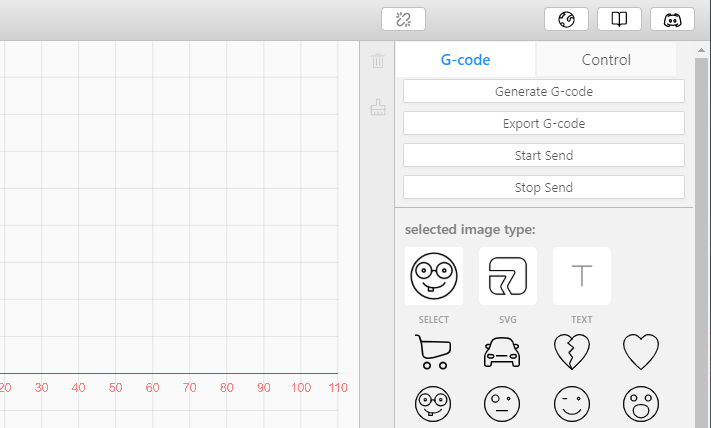711x428 pixels.
Task: Open the book documentation icon
Action: pos(619,19)
